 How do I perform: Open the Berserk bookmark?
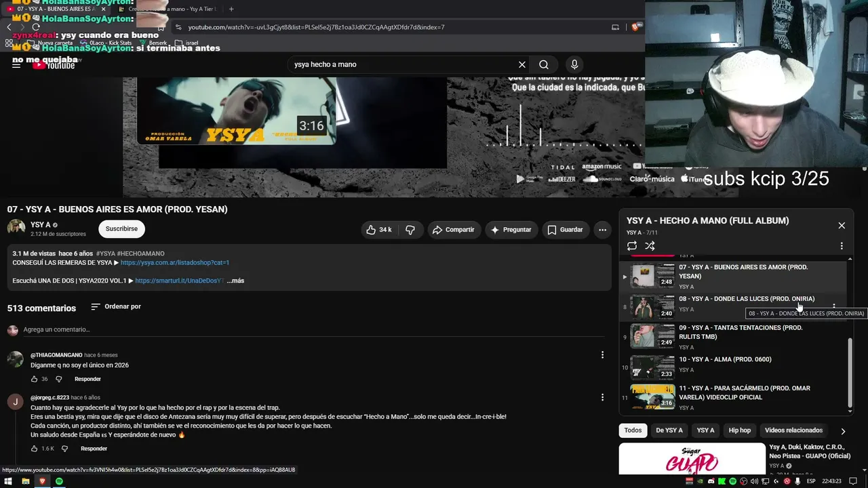(x=152, y=43)
